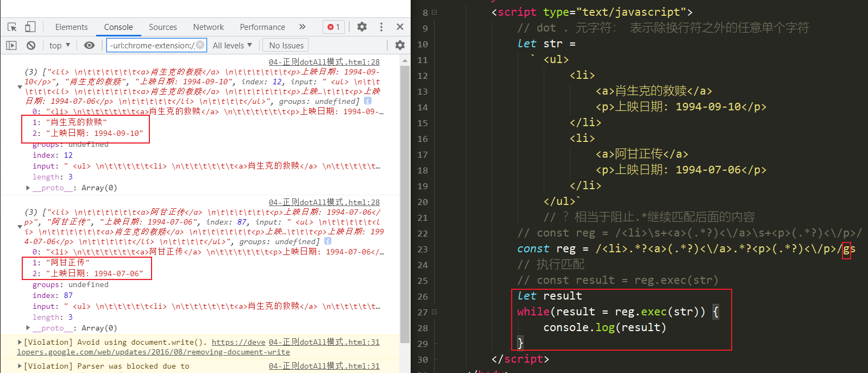Place cursor on console.log(result) line

click(605, 327)
